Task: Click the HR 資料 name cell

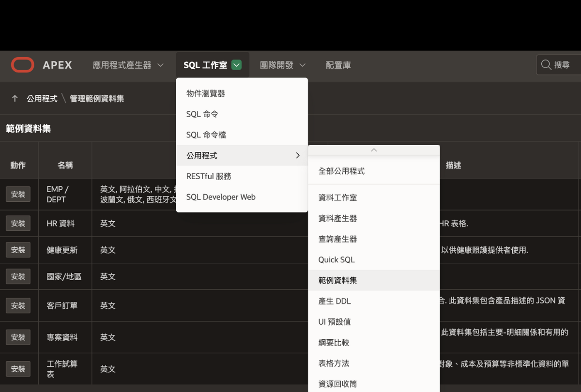Action: (65, 224)
